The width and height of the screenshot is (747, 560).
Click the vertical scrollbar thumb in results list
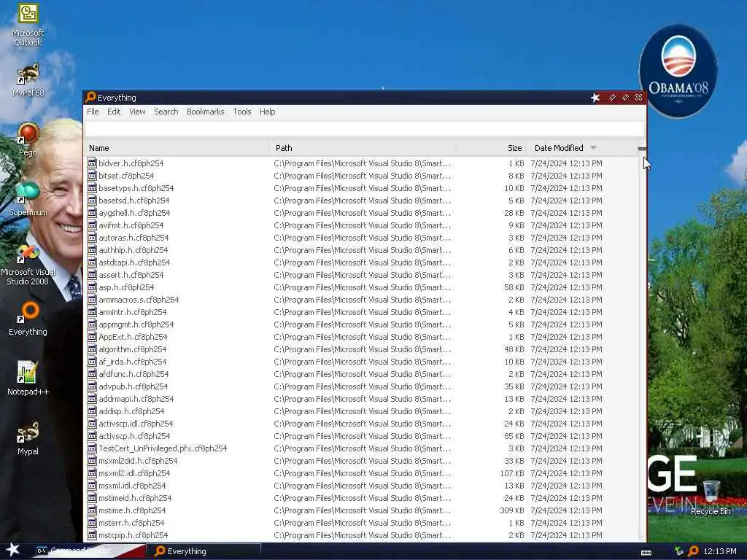tap(642, 149)
